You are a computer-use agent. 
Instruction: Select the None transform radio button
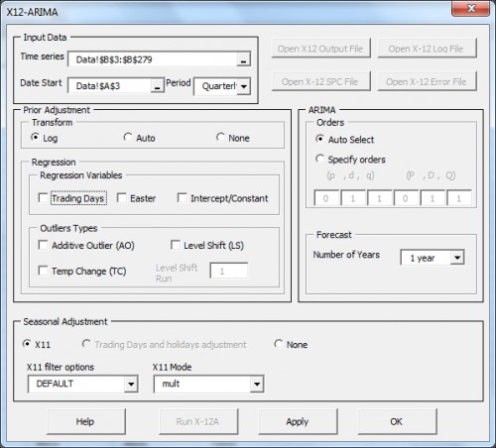point(220,138)
